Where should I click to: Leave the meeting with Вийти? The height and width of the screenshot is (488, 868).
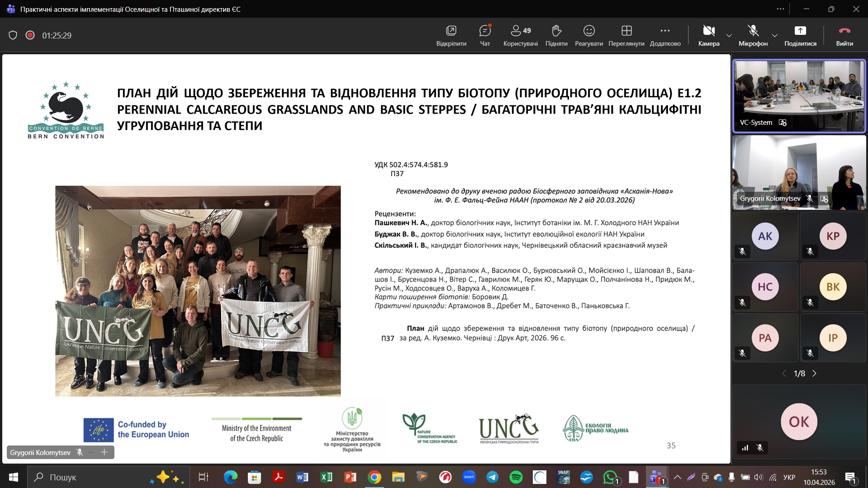[844, 35]
